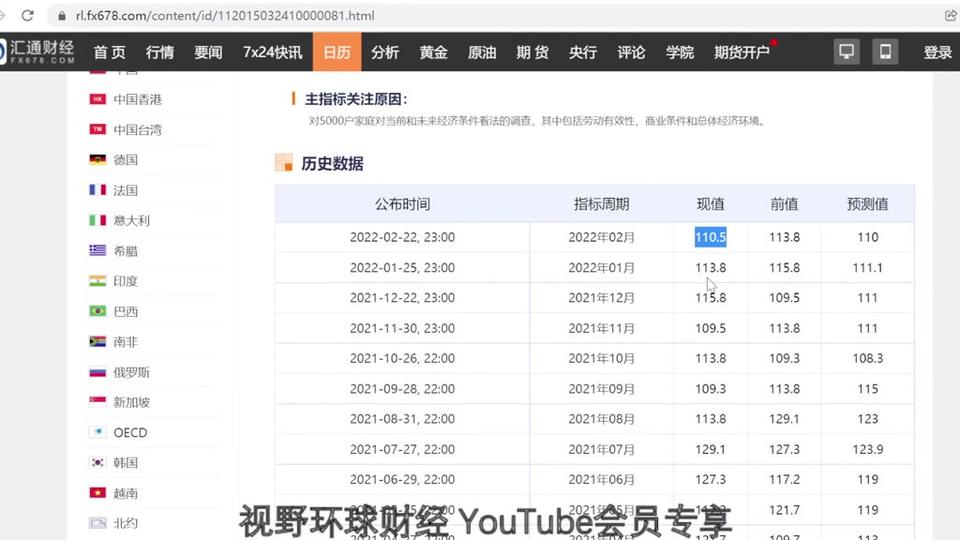Image resolution: width=960 pixels, height=540 pixels.
Task: Select OECD in the country list
Action: [130, 433]
